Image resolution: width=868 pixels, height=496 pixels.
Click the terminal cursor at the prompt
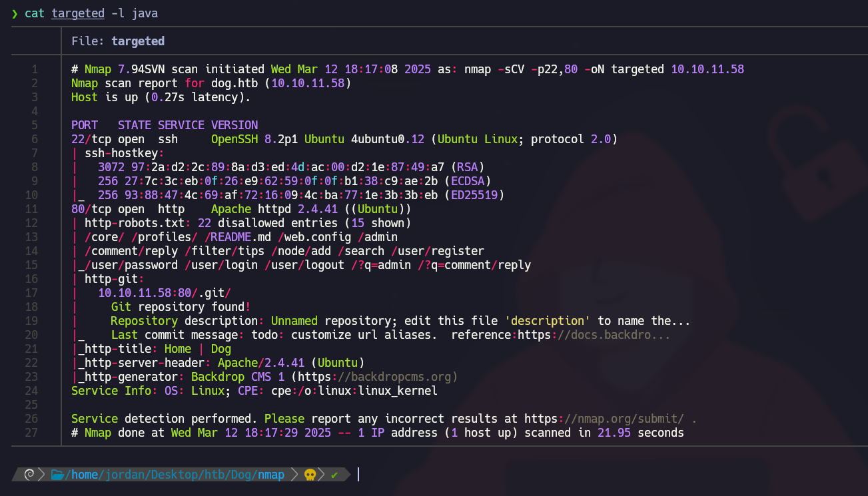pyautogui.click(x=358, y=475)
